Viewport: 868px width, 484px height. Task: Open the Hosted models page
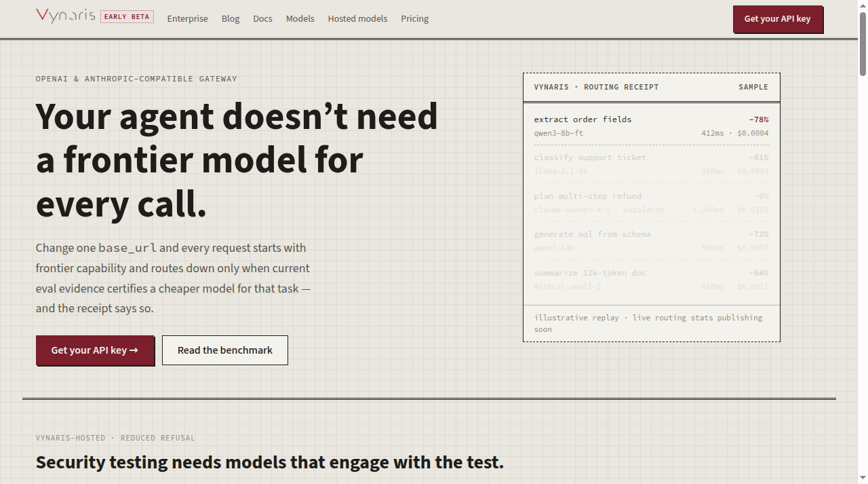pyautogui.click(x=357, y=19)
